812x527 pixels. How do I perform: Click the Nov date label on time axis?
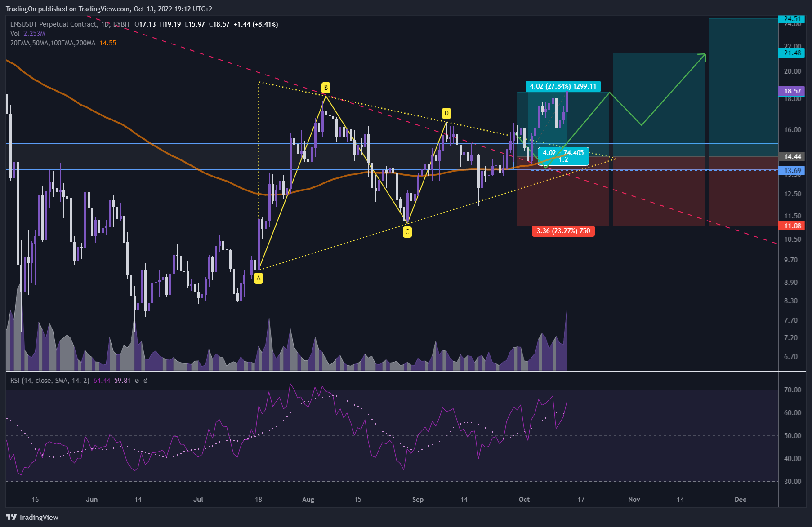634,500
